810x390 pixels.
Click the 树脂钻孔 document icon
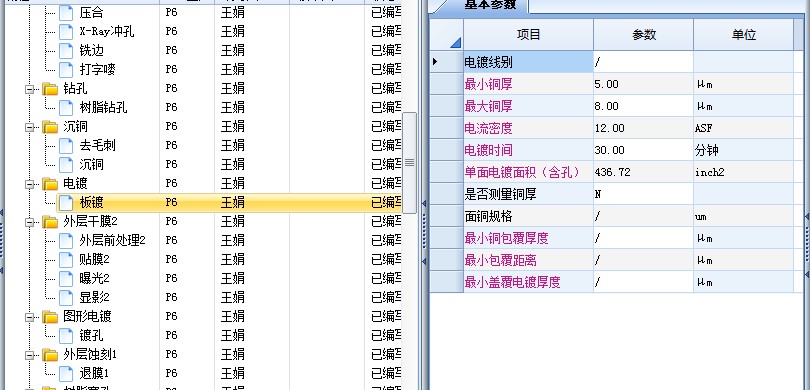(x=66, y=107)
